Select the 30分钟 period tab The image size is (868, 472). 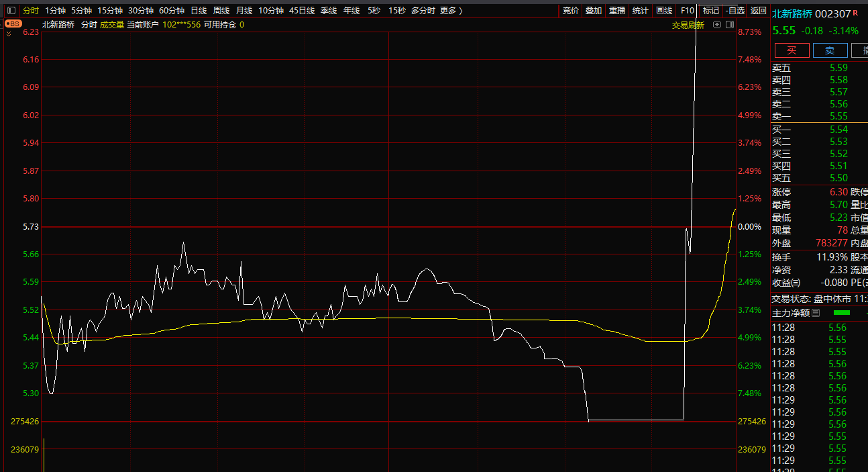click(141, 11)
